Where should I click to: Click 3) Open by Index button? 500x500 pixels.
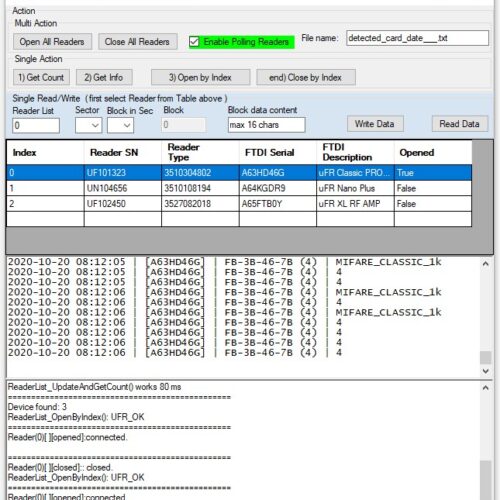pos(200,77)
